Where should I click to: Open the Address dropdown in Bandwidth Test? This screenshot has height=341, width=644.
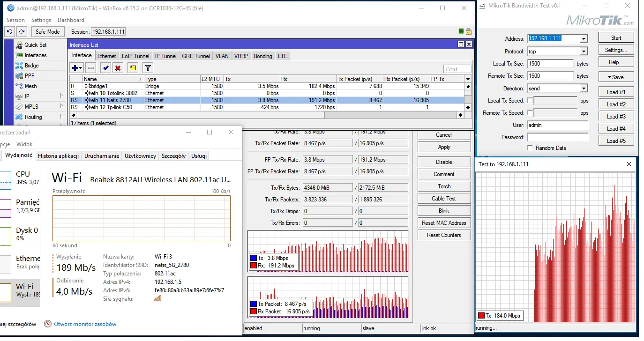(x=584, y=39)
